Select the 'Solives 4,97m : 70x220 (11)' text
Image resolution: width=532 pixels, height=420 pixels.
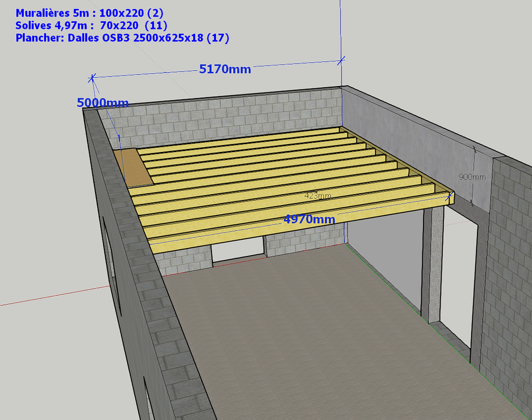tap(91, 25)
